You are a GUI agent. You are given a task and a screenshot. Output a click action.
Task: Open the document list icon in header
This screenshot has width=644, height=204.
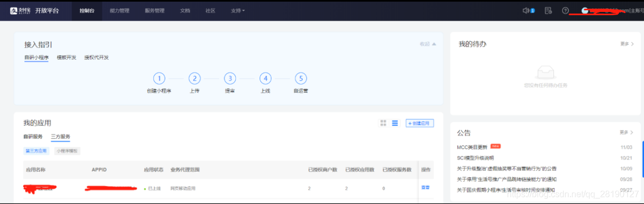coord(548,11)
